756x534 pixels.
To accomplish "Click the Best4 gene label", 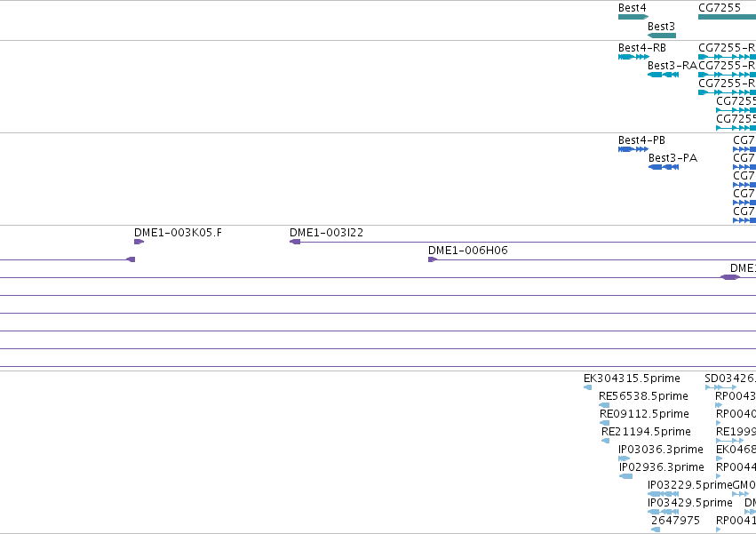I will 633,8.
